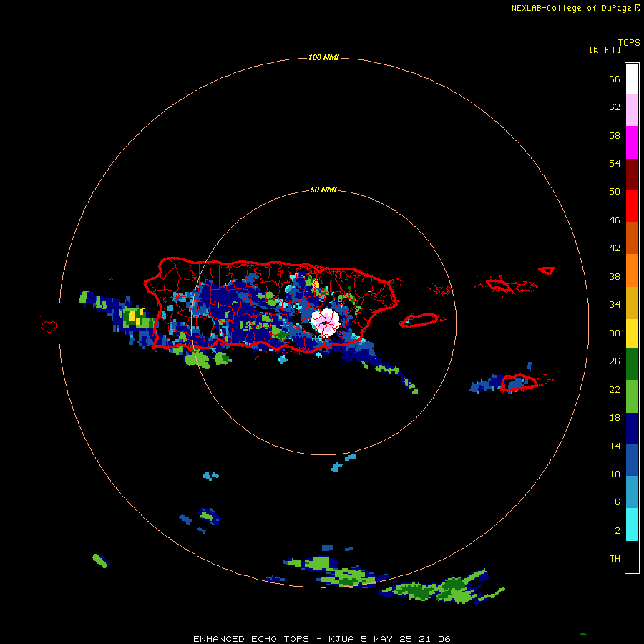Click the '[K FT]' units label
This screenshot has height=644, width=644.
pyautogui.click(x=605, y=50)
